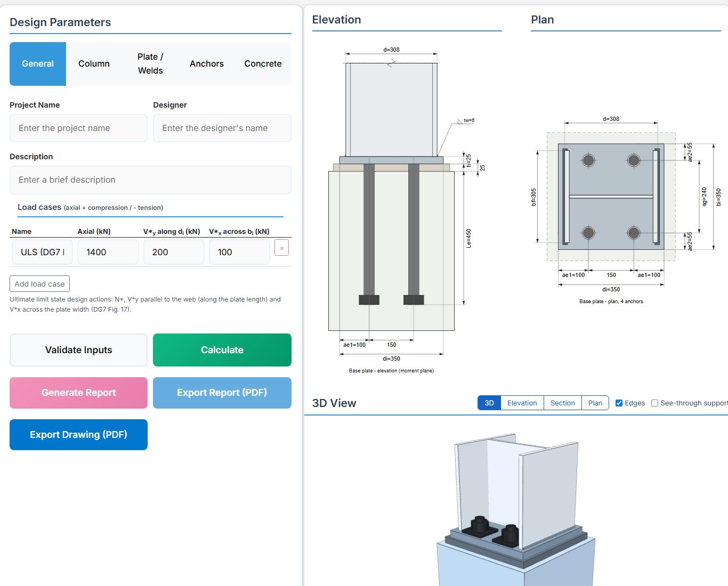Click the 'Design Parameters' heading

[60, 22]
